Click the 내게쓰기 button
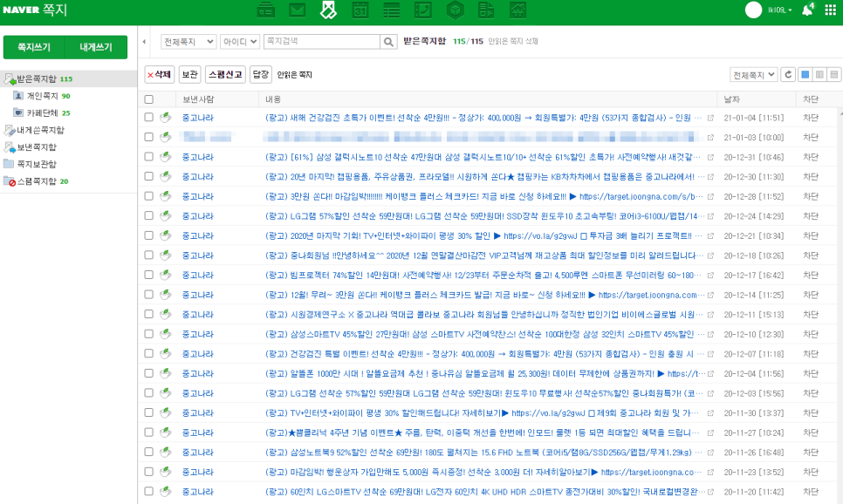The width and height of the screenshot is (843, 504). point(96,47)
